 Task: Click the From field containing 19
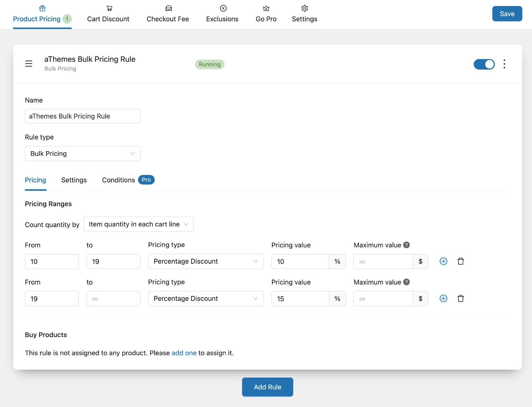click(x=52, y=299)
